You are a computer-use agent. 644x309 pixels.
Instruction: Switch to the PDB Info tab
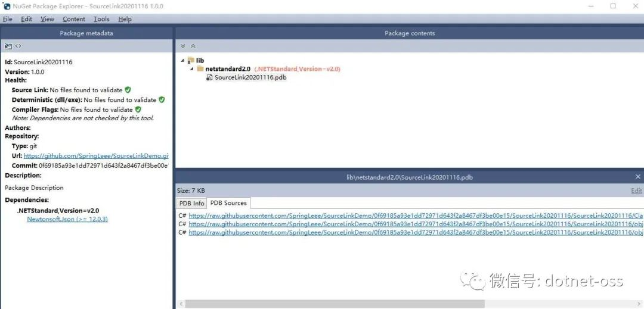192,203
